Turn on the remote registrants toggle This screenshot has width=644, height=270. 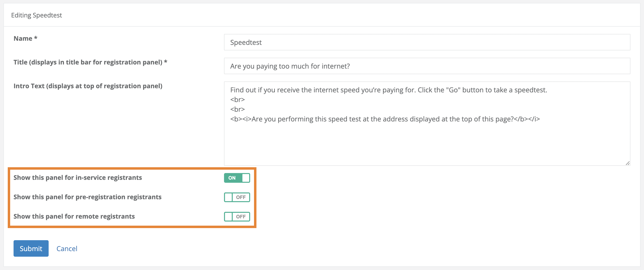point(237,216)
